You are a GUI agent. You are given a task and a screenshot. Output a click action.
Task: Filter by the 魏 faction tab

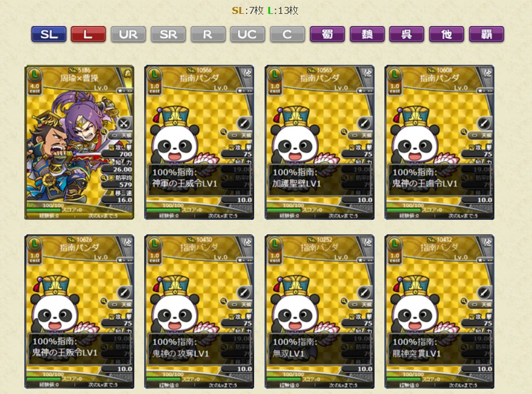pos(367,34)
